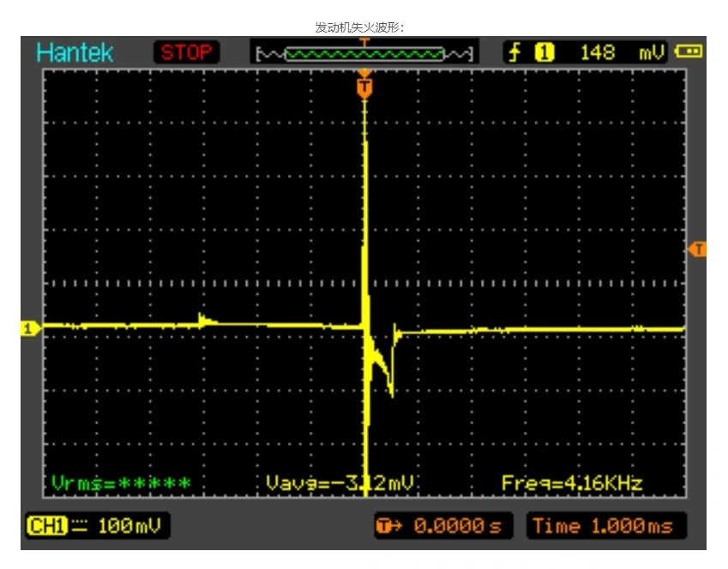Click the Vrms measurement readout
The height and width of the screenshot is (569, 728).
click(121, 483)
